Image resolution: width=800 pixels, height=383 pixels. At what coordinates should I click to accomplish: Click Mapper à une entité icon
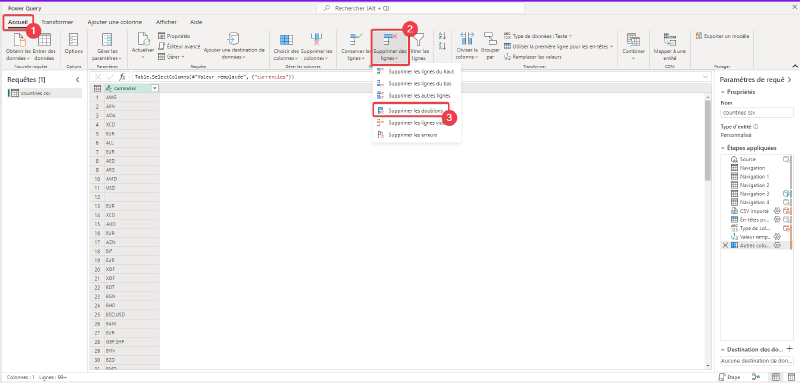click(x=669, y=40)
